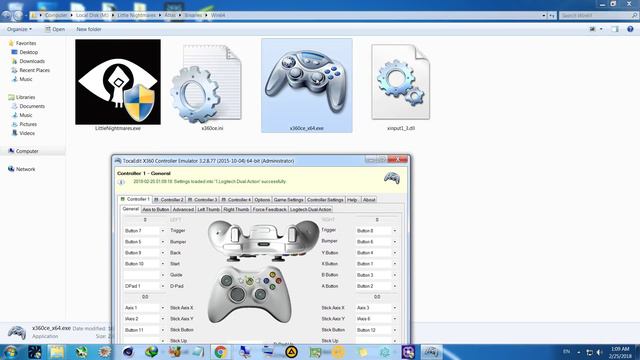Click the info icon beside the settings-loaded message
This screenshot has height=360, width=640.
[121, 182]
